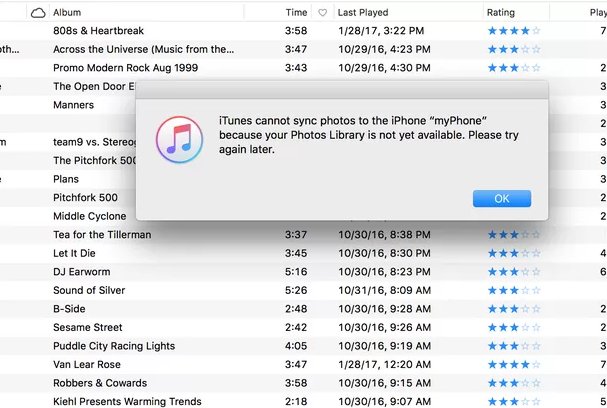Click the 1/28/17, 12:20 AM last played cell
Image resolution: width=607 pixels, height=408 pixels.
[384, 364]
